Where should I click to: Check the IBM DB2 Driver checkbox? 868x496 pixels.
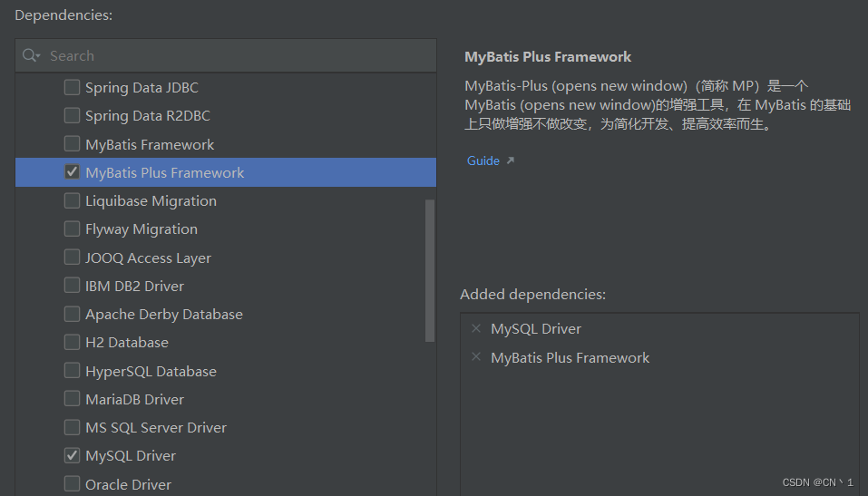72,285
